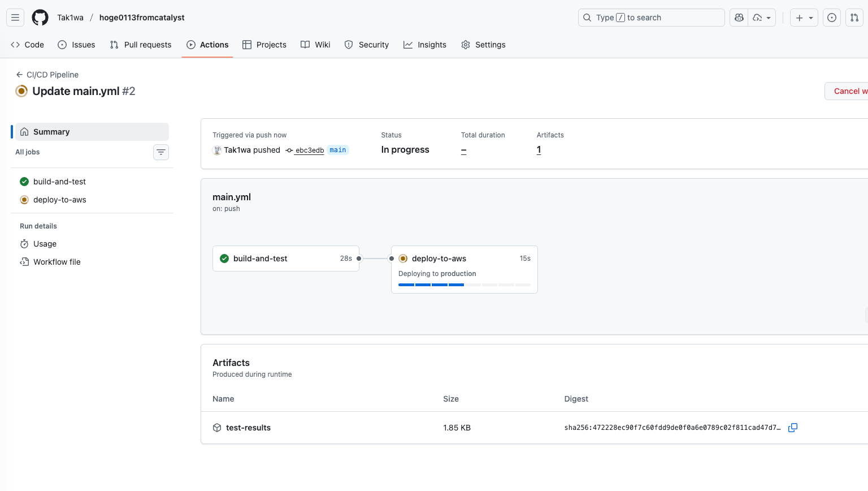Click the deploy-to-aws progress bar
868x491 pixels.
[x=464, y=285]
